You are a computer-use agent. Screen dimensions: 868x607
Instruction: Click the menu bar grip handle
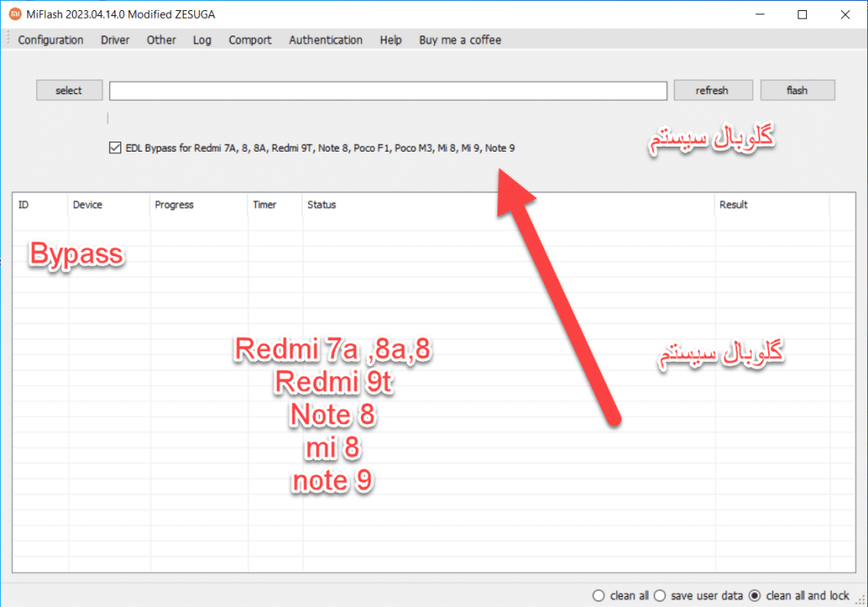[x=8, y=38]
